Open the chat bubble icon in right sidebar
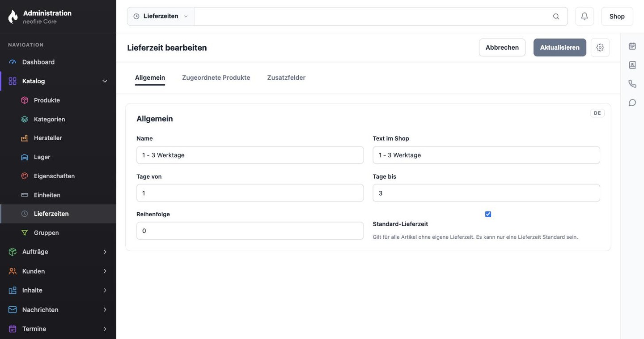The height and width of the screenshot is (339, 644). pyautogui.click(x=632, y=103)
